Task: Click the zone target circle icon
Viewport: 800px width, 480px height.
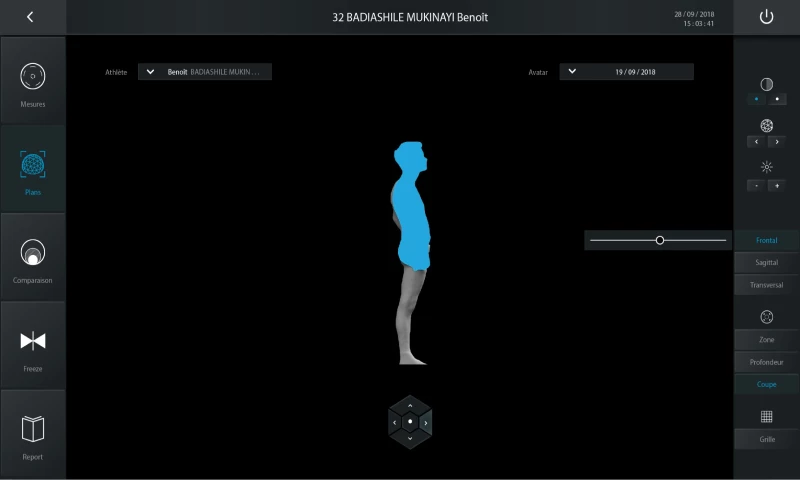Action: tap(766, 317)
